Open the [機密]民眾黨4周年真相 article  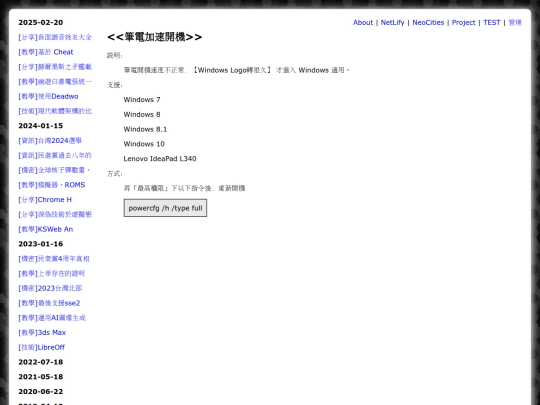point(54,259)
